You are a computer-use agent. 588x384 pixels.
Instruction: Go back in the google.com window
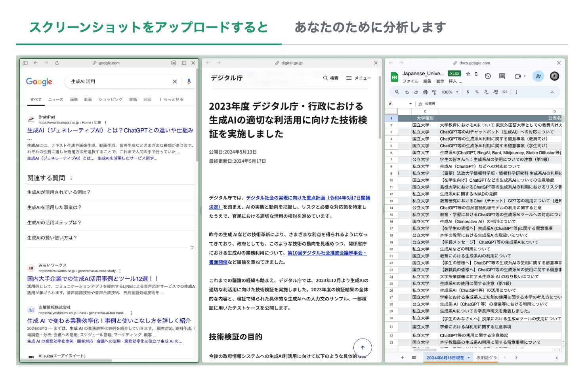pos(36,63)
